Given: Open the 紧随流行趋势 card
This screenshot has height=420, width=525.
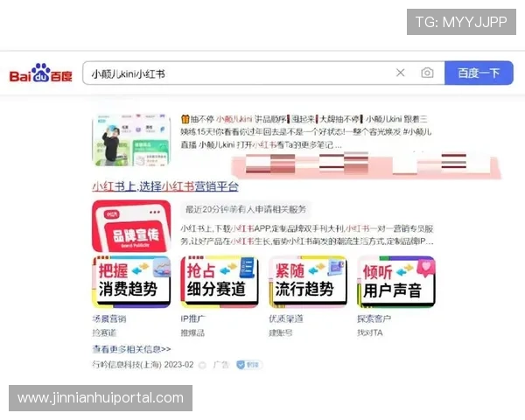Looking at the screenshot, I should tap(308, 282).
